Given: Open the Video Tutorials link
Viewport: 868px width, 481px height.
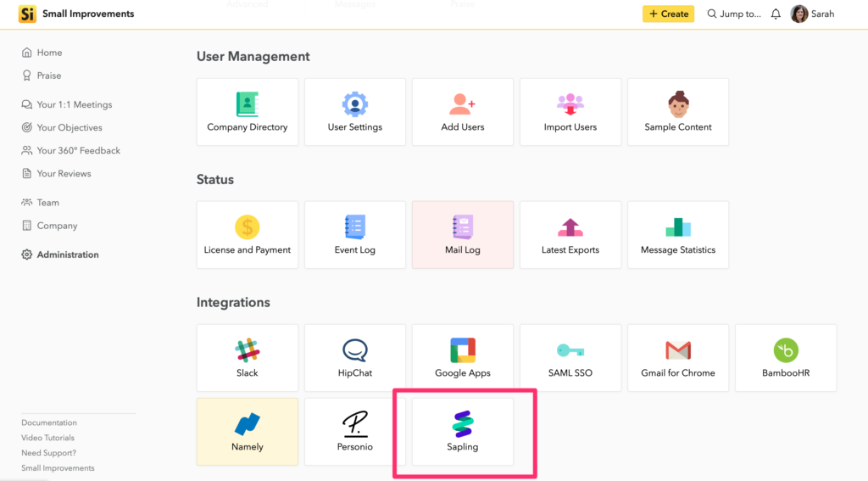Looking at the screenshot, I should point(47,438).
